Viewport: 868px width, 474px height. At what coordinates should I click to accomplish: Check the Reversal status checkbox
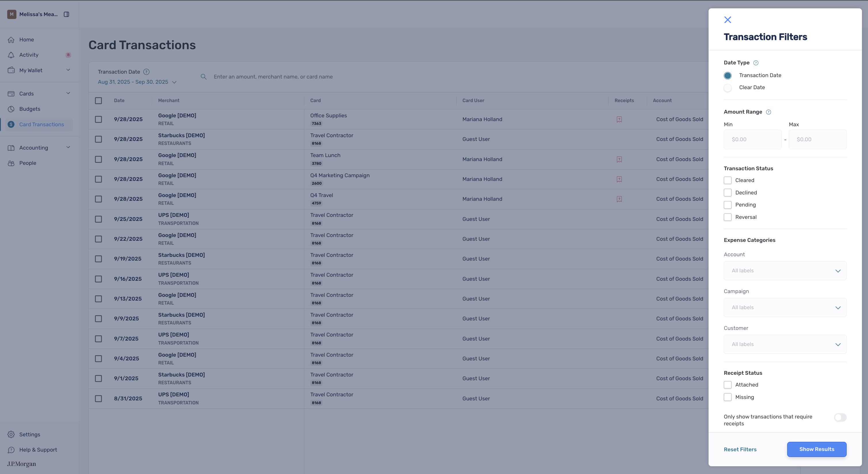point(728,217)
